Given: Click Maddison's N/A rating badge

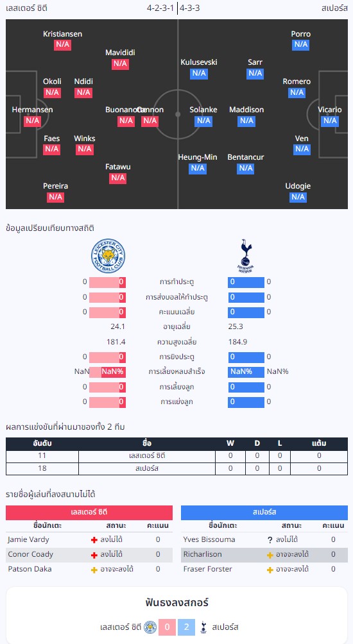Looking at the screenshot, I should pyautogui.click(x=246, y=121).
